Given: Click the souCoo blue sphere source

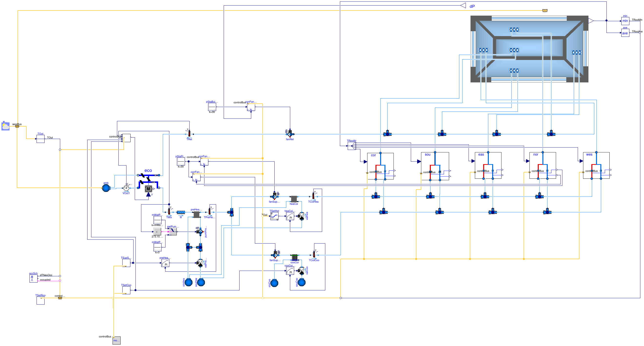Looking at the screenshot, I should 302,282.
